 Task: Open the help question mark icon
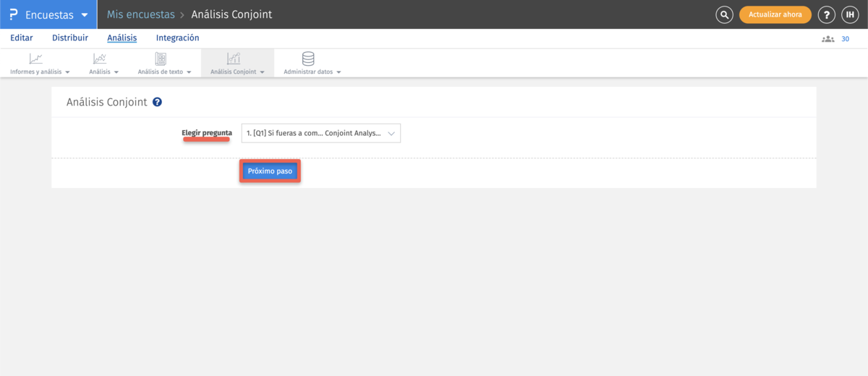(826, 14)
